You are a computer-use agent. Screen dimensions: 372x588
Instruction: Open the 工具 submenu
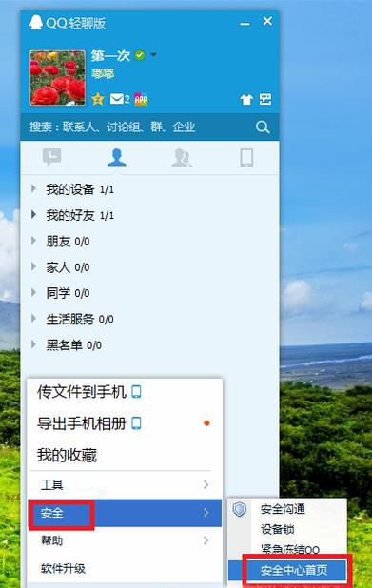tap(125, 485)
